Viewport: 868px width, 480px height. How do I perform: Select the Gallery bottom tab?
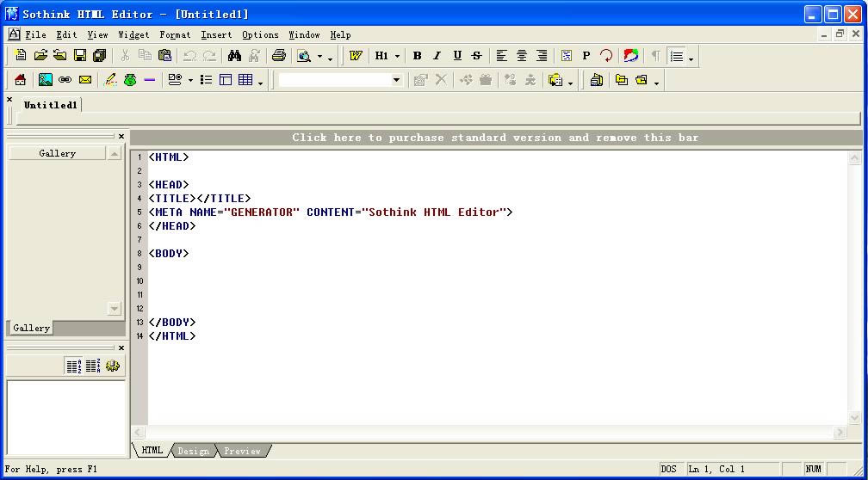31,328
